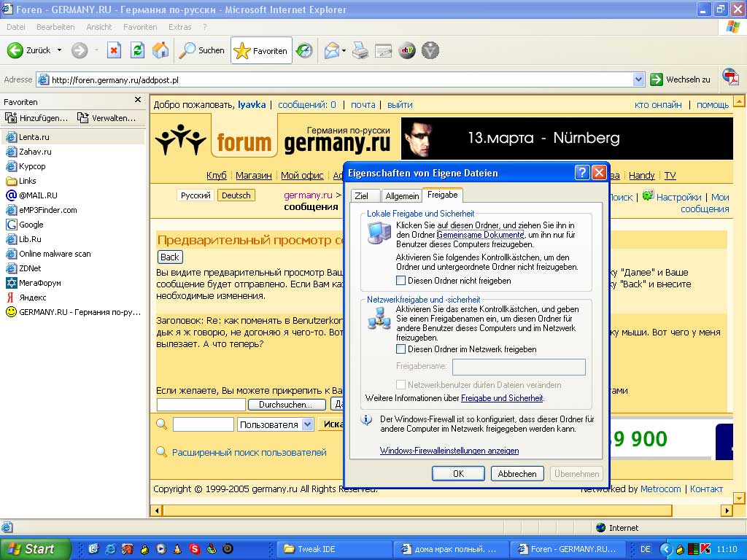This screenshot has height=560, width=747.
Task: Click the Mail envelope icon
Action: (x=332, y=50)
